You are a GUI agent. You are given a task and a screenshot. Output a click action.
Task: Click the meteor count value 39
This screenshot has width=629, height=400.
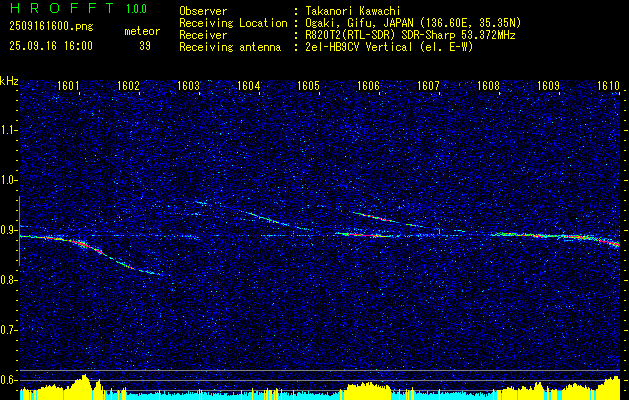(x=145, y=46)
